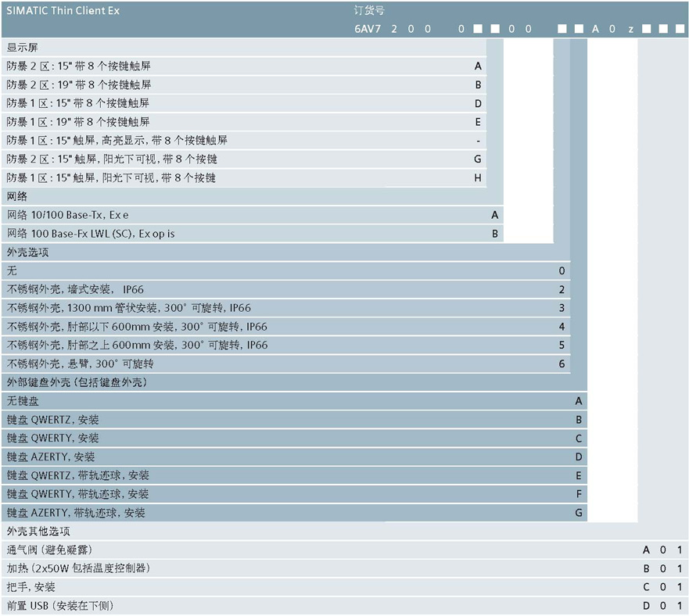Click the 订货号 column header
689x616 pixels.
[369, 11]
